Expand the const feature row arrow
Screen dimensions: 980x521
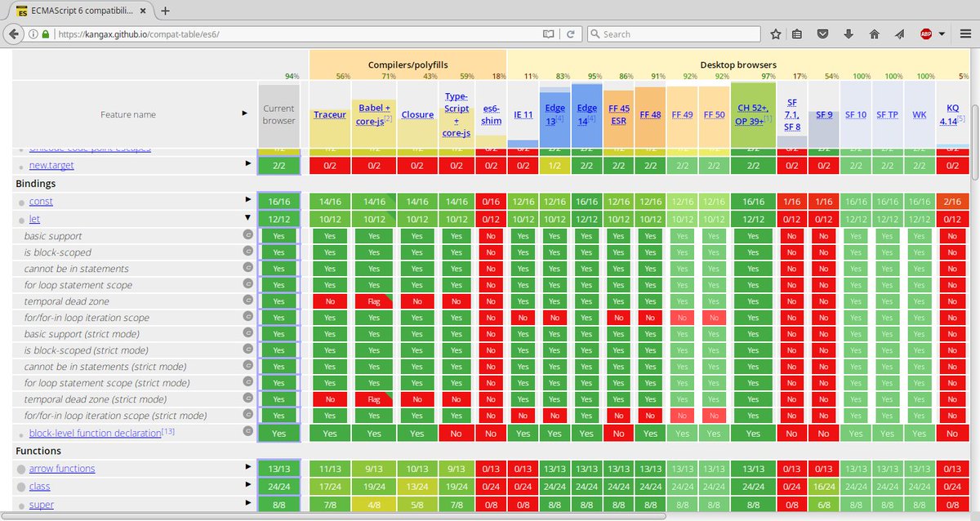coord(248,199)
